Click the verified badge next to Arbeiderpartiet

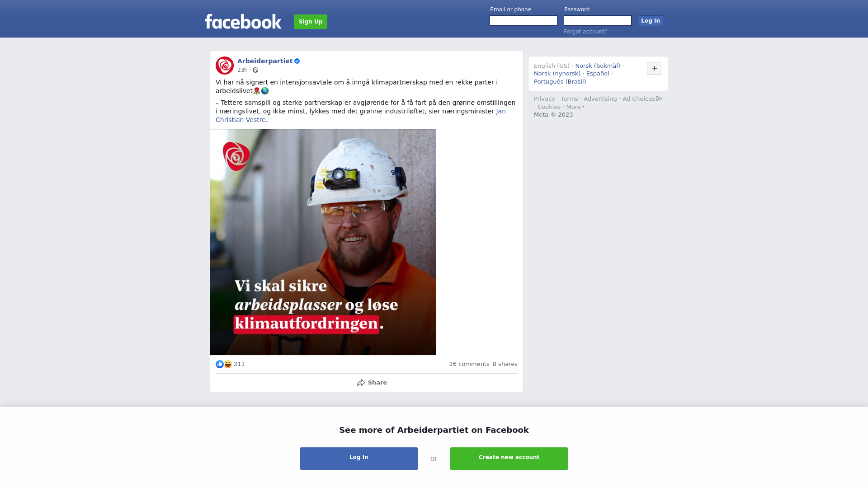tap(297, 61)
